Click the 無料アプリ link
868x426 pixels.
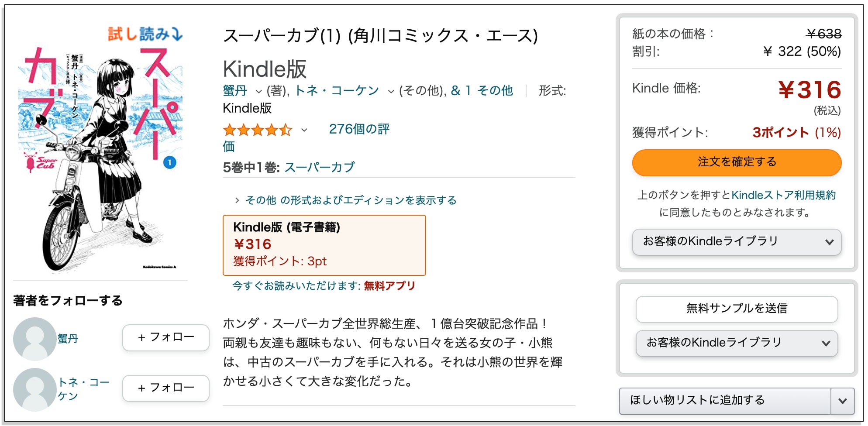point(389,286)
